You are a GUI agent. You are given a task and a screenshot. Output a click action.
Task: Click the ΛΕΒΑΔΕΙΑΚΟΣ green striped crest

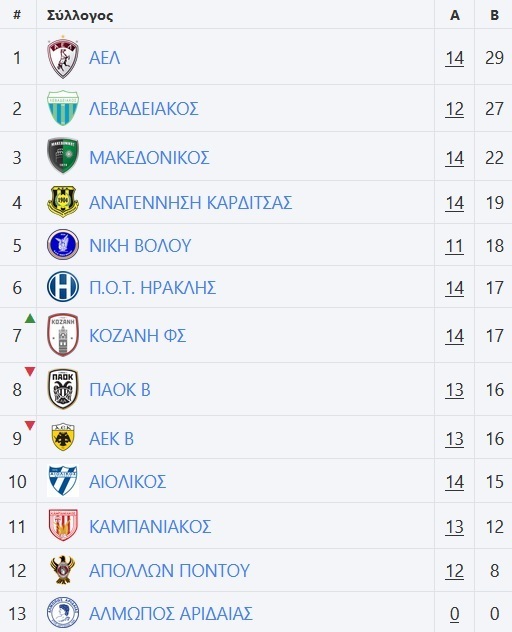tap(62, 108)
